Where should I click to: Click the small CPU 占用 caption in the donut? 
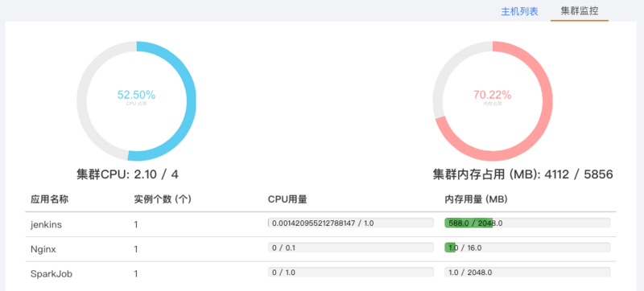point(136,105)
